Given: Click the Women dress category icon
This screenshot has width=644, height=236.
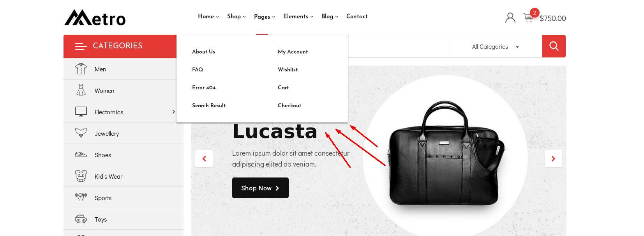Looking at the screenshot, I should point(81,90).
